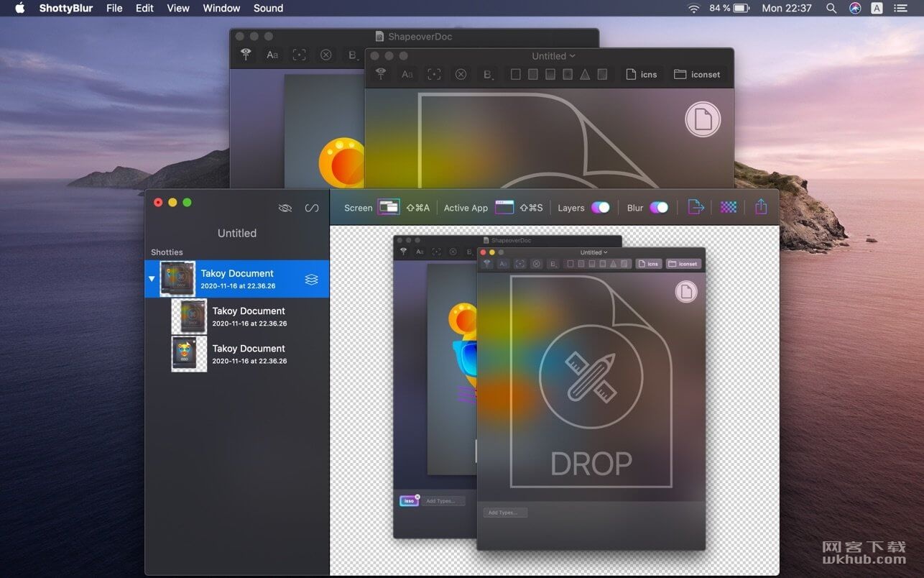Image resolution: width=924 pixels, height=578 pixels.
Task: Open the Apple menu
Action: (x=20, y=8)
